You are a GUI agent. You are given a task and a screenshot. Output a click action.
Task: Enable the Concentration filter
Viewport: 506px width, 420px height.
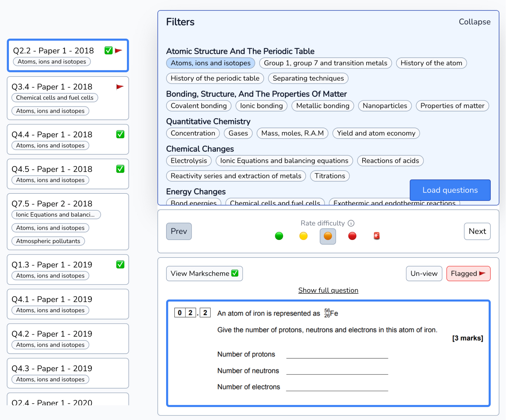tap(193, 133)
